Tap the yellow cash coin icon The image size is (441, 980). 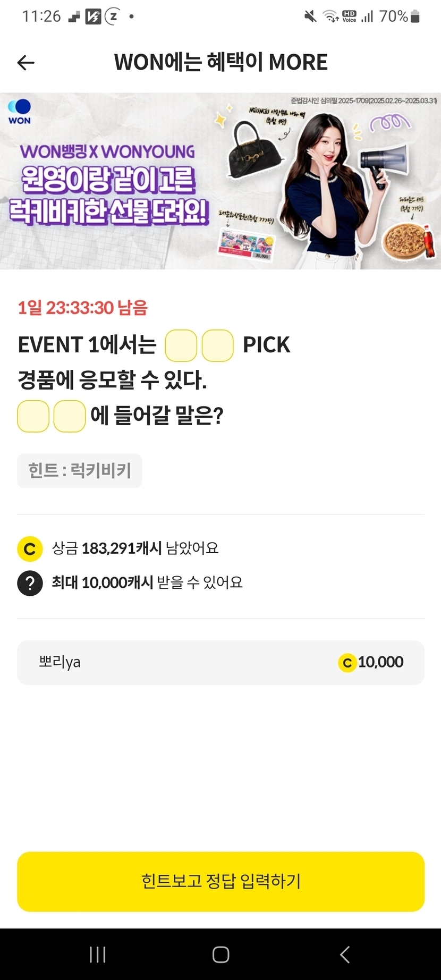click(x=30, y=549)
